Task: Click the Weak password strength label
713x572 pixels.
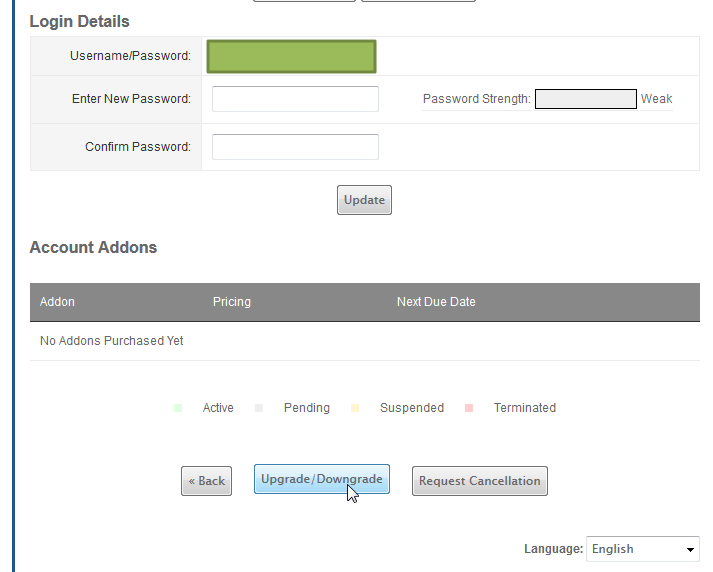Action: pyautogui.click(x=657, y=99)
